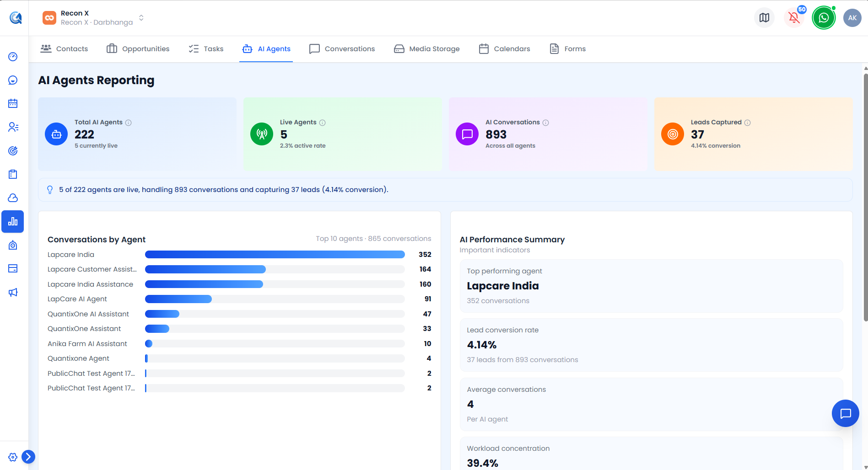The width and height of the screenshot is (868, 470).
Task: Click the Lapcare India progress bar
Action: (x=275, y=255)
